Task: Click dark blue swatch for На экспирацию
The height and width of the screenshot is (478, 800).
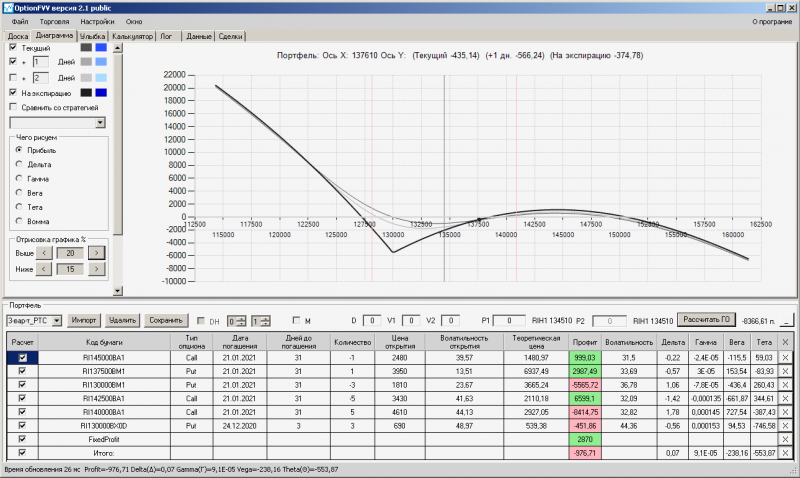Action: click(101, 93)
